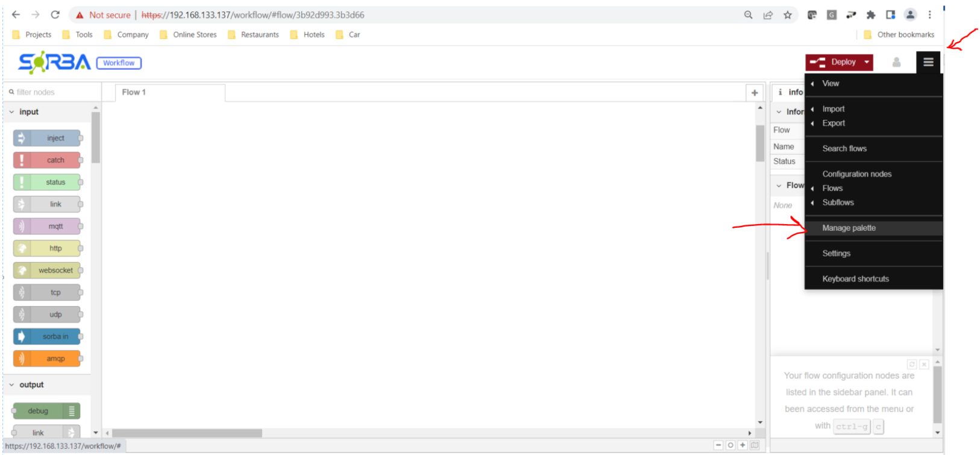Click the zoom out button on canvas footer
This screenshot has height=455, width=980.
pyautogui.click(x=718, y=445)
